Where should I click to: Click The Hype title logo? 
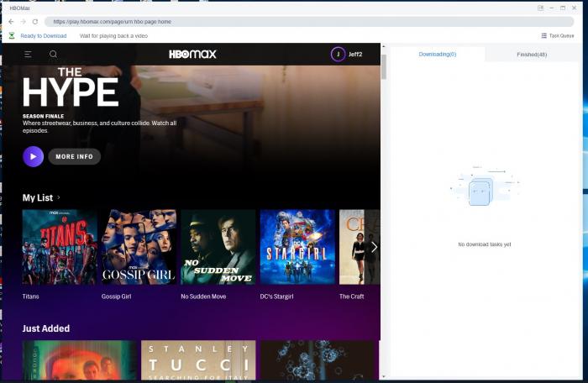click(x=71, y=87)
